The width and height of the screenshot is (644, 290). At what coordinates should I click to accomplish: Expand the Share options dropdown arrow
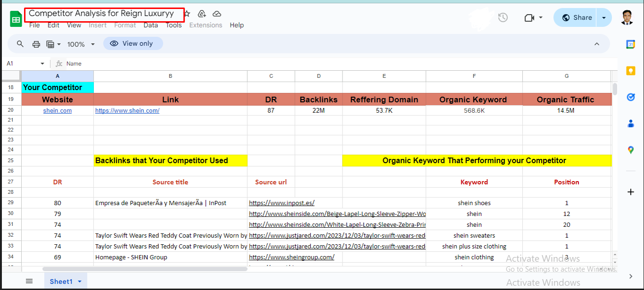604,17
